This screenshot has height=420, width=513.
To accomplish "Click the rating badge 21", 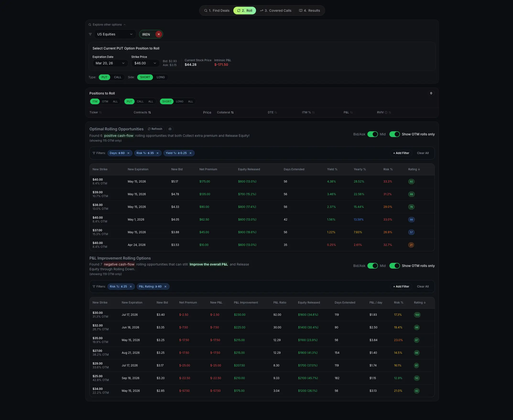I will 411,245.
